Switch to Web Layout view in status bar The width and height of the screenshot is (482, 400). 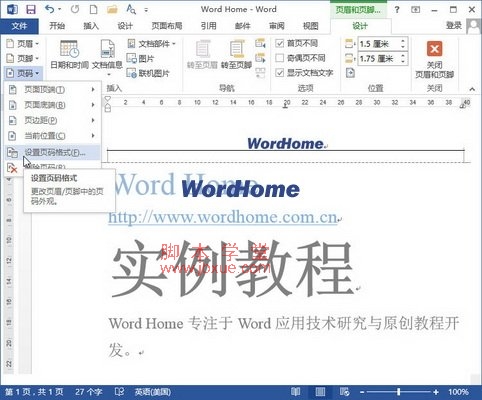pos(344,392)
